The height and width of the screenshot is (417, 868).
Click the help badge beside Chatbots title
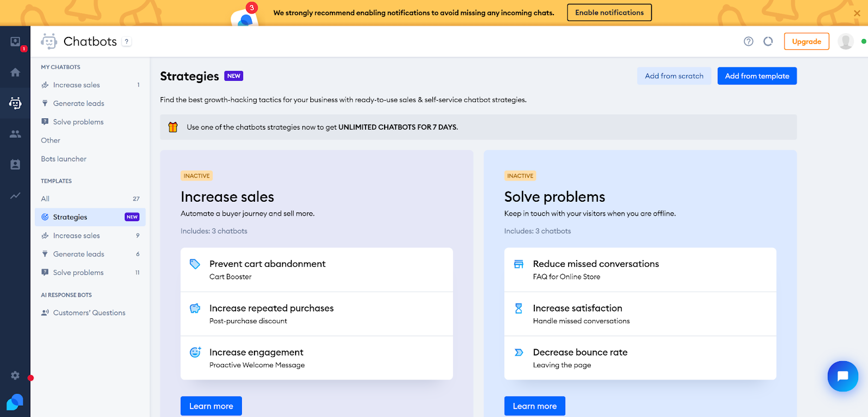click(x=126, y=42)
